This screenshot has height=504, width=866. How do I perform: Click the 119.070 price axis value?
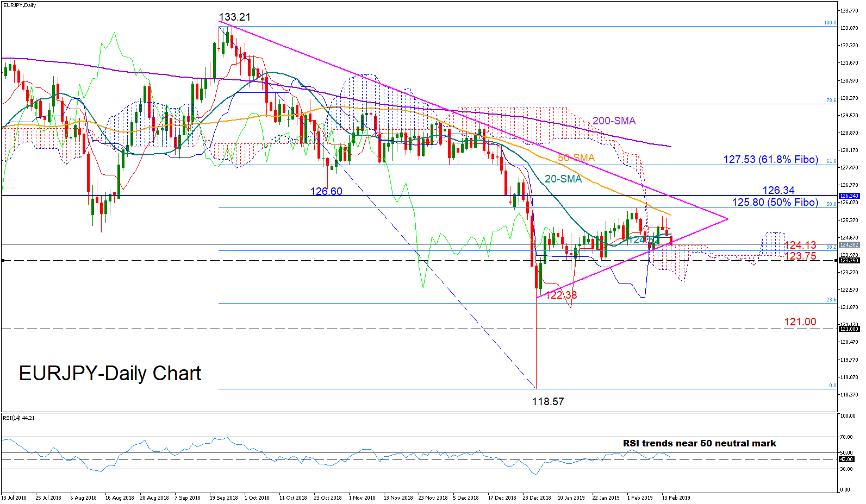pos(849,377)
